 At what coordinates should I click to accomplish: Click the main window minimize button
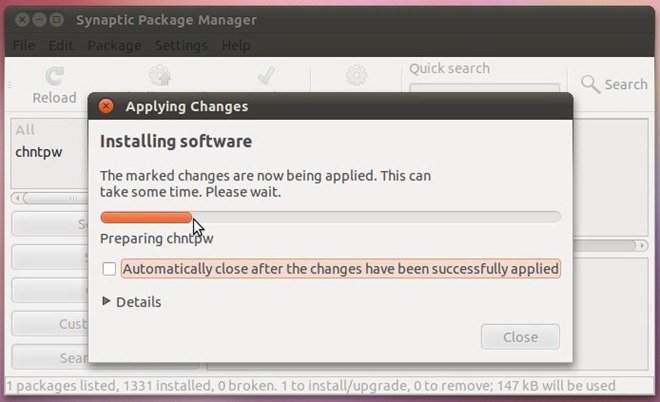40,20
